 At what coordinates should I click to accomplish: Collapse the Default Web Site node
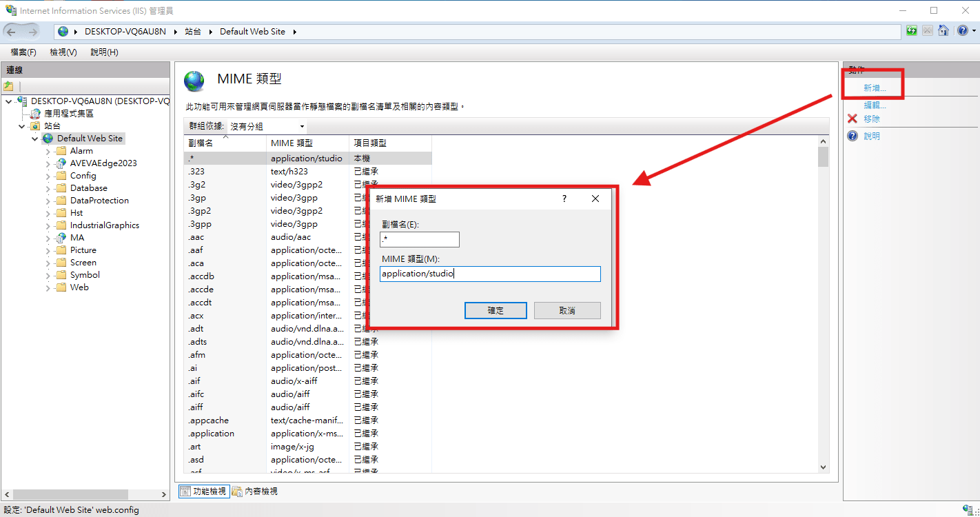(34, 139)
